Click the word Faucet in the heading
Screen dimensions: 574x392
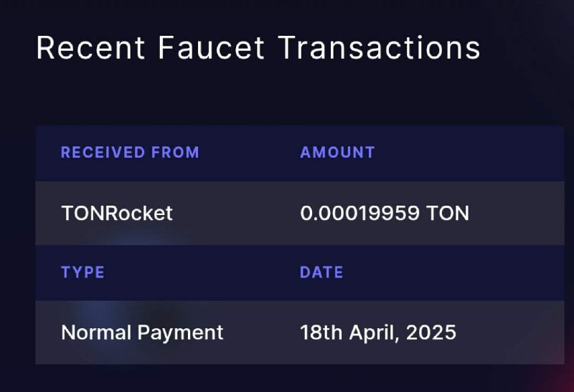coord(211,47)
